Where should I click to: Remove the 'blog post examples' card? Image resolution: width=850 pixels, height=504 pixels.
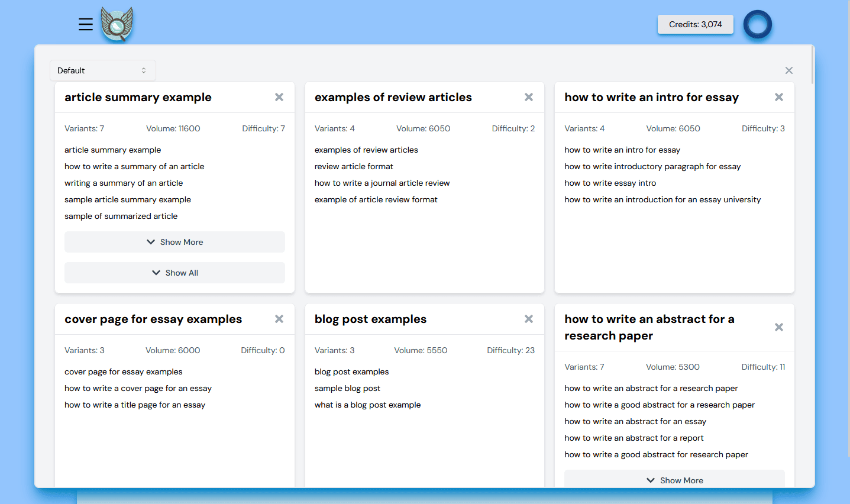[528, 319]
